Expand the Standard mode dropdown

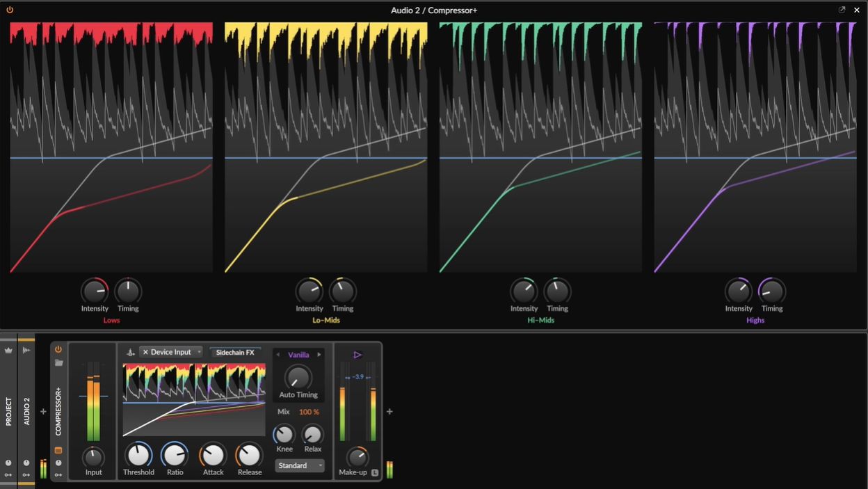click(299, 465)
